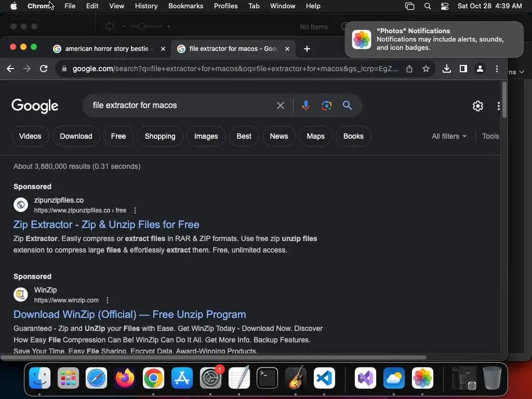The width and height of the screenshot is (532, 399).
Task: Switch to Books results
Action: [x=353, y=137]
